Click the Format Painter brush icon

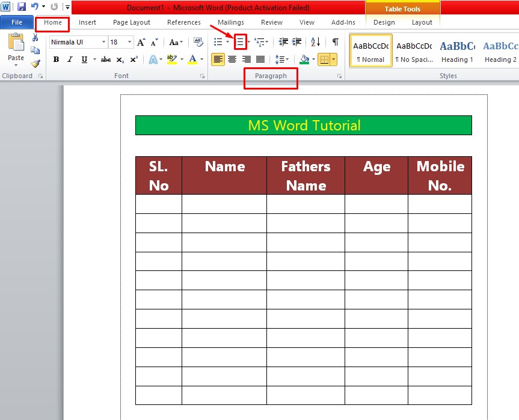point(35,64)
